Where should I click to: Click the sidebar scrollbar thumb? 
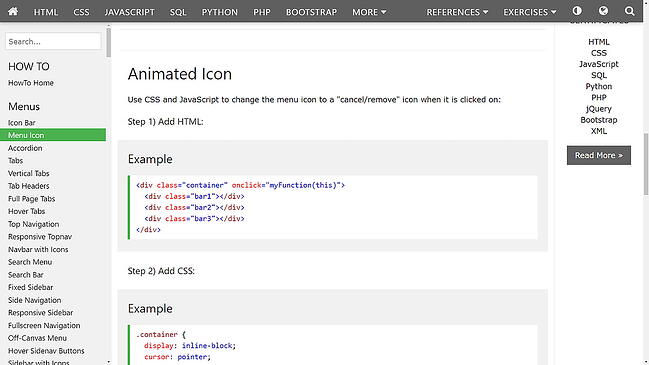[108, 42]
